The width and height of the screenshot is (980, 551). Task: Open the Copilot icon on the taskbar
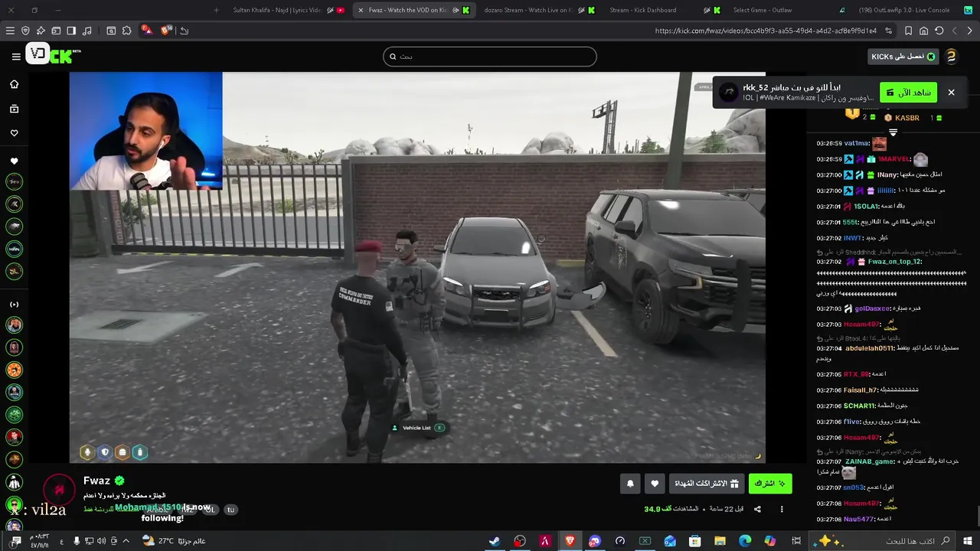tap(769, 541)
